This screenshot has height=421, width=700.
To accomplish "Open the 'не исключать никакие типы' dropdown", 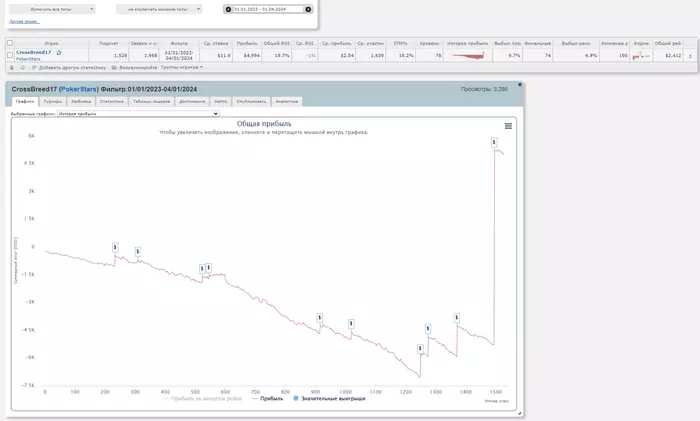I will point(159,9).
